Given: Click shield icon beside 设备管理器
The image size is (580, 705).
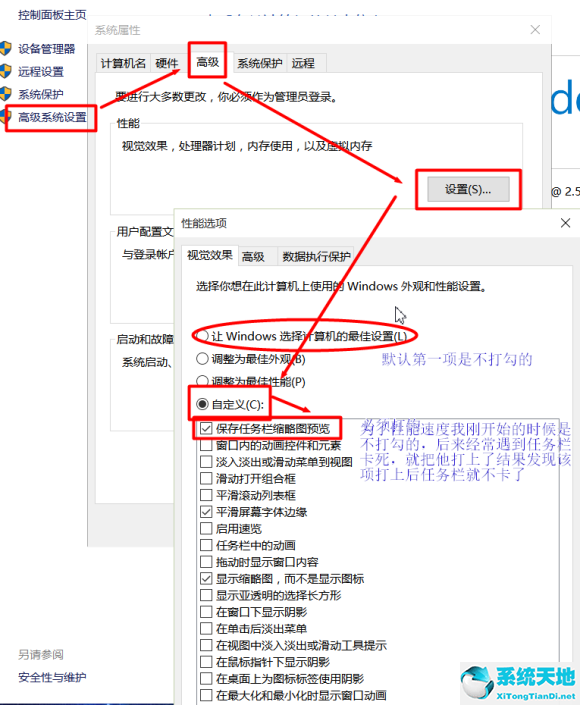Looking at the screenshot, I should click(6, 49).
